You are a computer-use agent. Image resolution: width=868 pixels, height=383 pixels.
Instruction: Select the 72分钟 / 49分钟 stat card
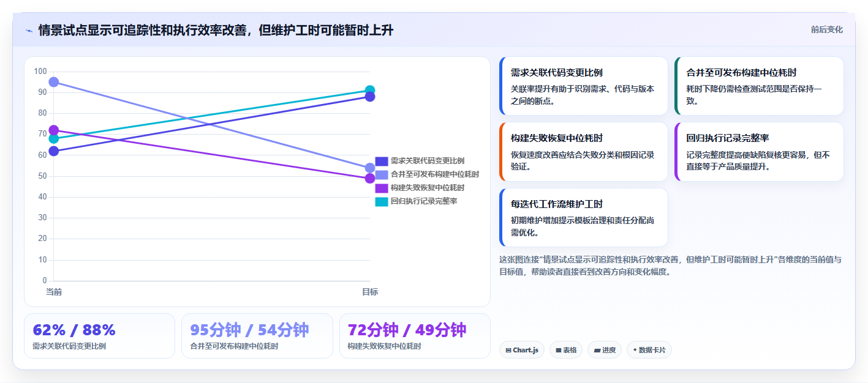(415, 336)
